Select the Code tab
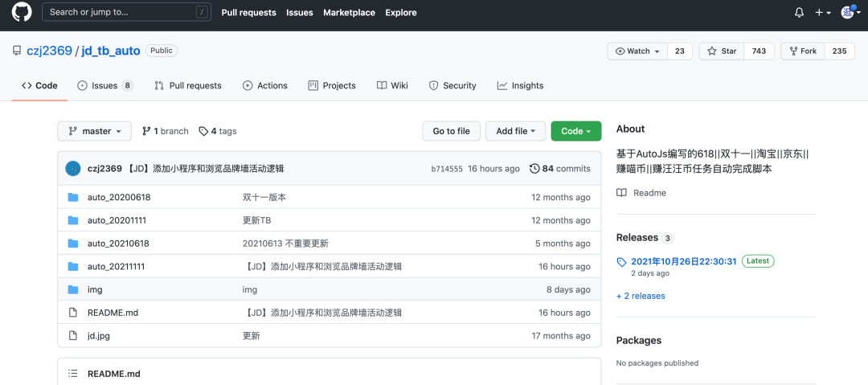 point(40,85)
